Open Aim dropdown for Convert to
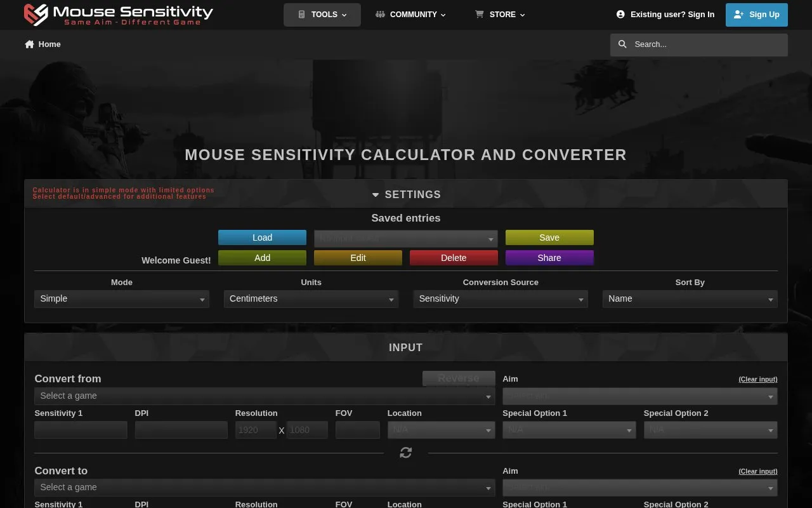The width and height of the screenshot is (812, 508). coord(640,488)
